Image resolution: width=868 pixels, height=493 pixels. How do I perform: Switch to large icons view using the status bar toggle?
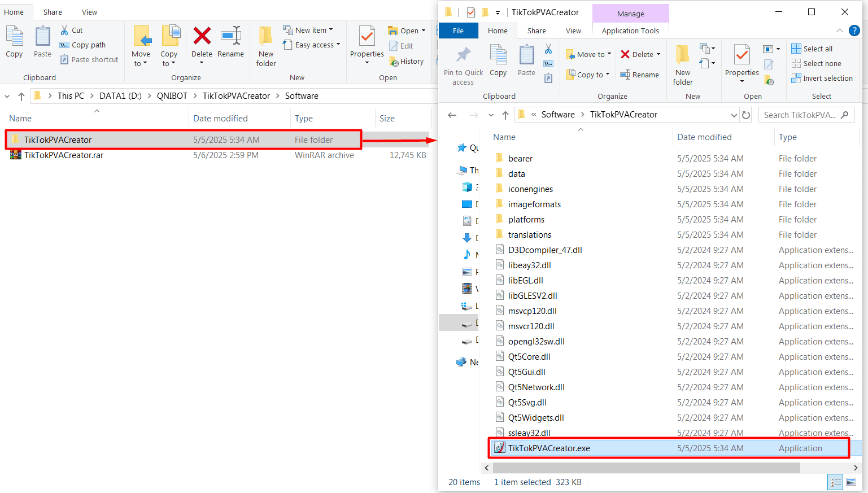(851, 482)
